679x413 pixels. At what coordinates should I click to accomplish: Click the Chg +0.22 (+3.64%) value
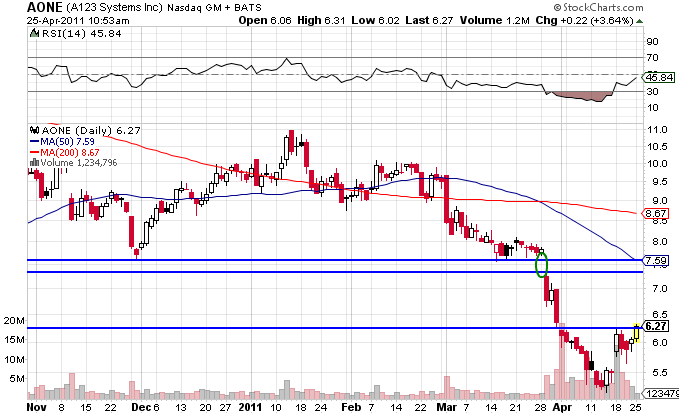point(585,20)
